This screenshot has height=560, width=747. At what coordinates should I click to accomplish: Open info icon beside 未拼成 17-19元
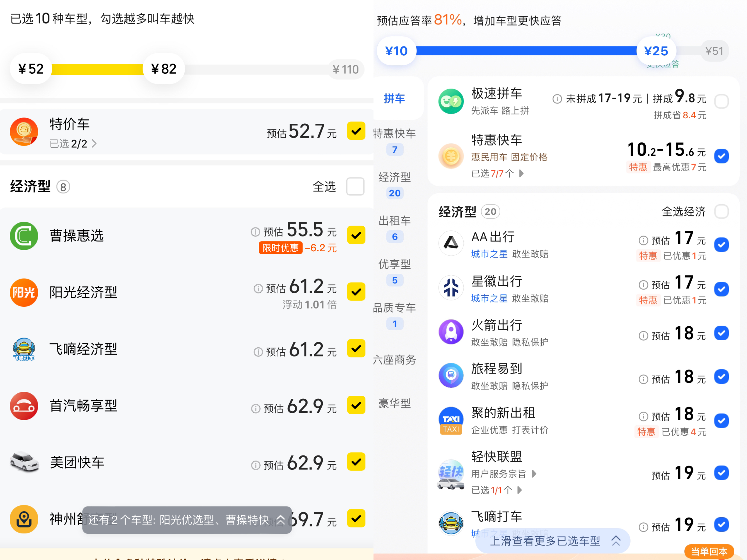click(557, 99)
